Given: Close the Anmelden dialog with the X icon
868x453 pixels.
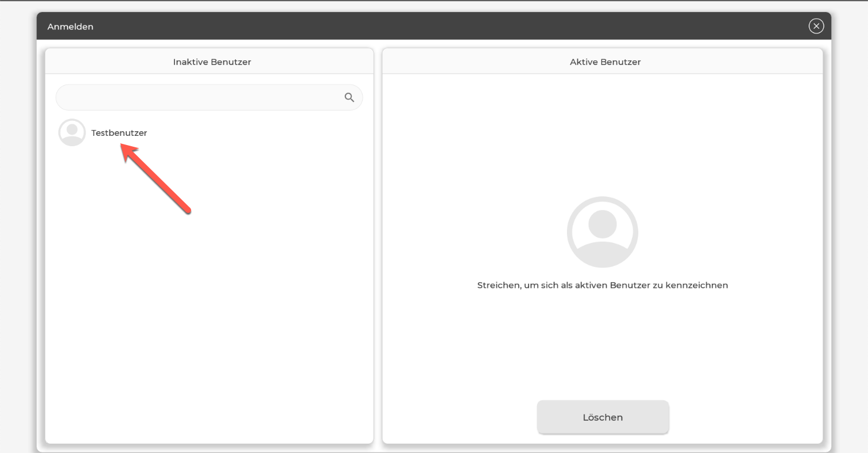Looking at the screenshot, I should coord(816,26).
